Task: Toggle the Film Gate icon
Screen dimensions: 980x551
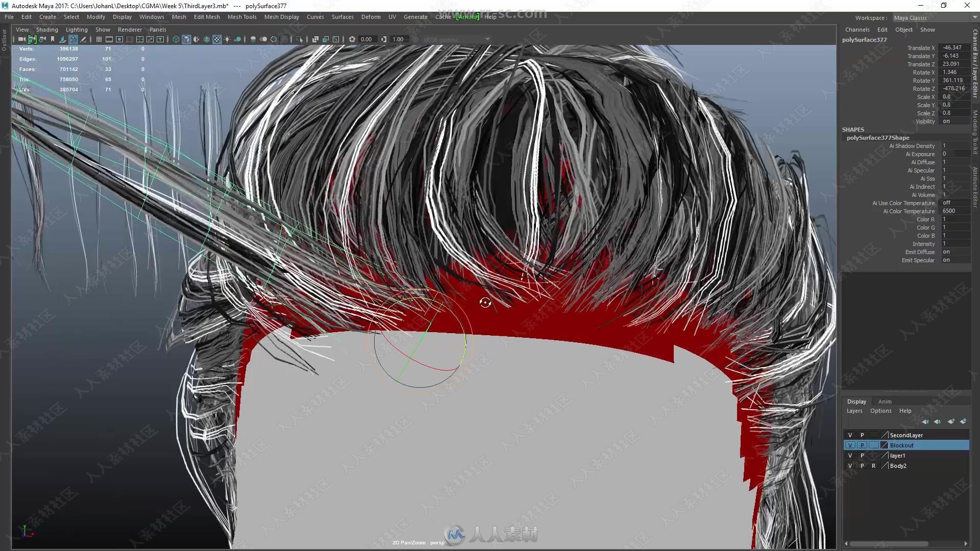Action: click(109, 39)
